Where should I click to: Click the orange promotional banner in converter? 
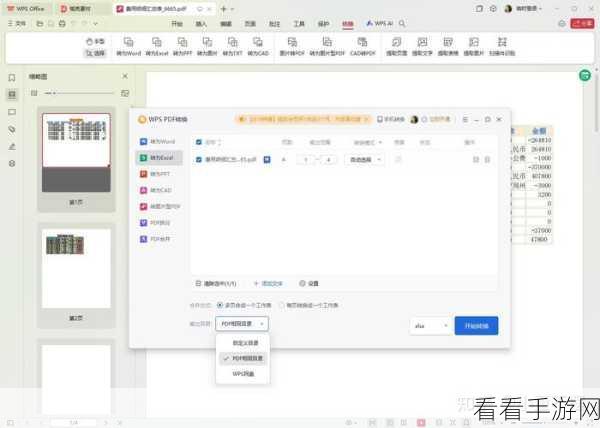click(x=303, y=119)
